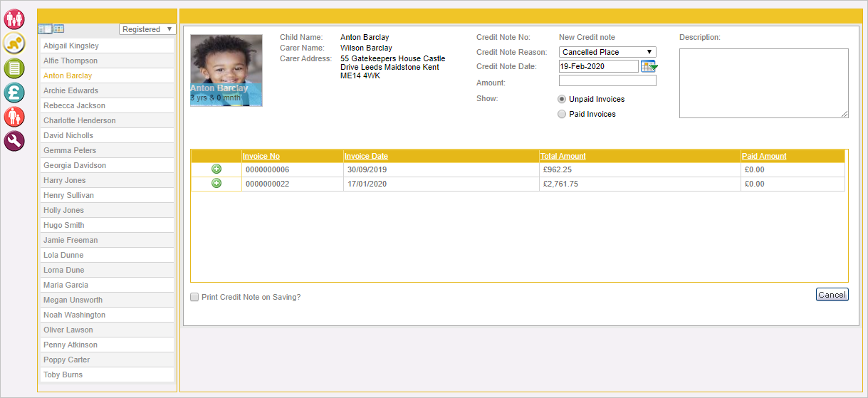Select Unpaid Invoices radio button
Viewport: 868px width, 398px height.
562,99
